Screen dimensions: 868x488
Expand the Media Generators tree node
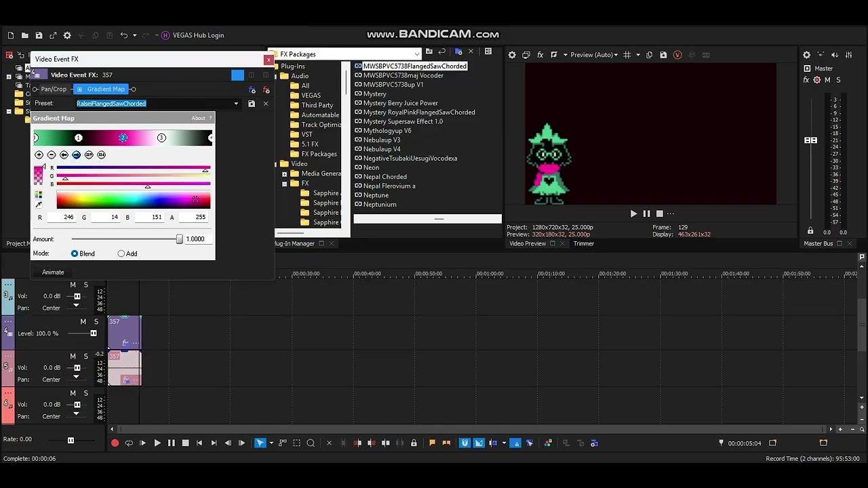coord(285,174)
